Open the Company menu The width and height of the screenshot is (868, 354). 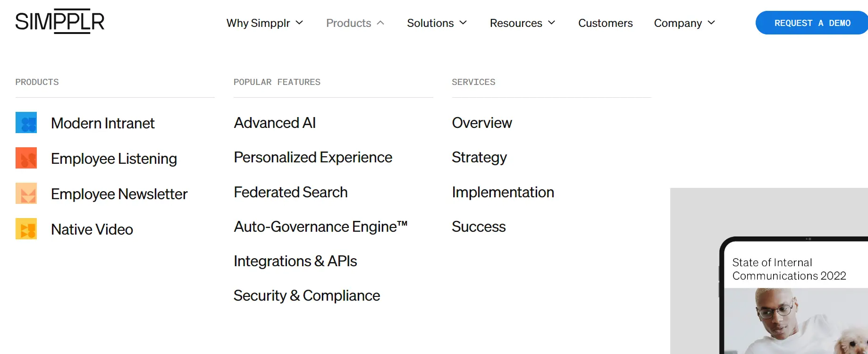[x=678, y=23]
